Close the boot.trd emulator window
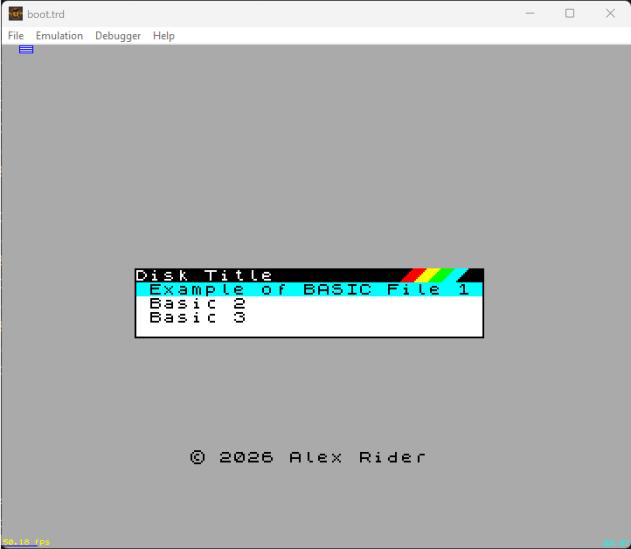Viewport: 631px width, 549px height. pyautogui.click(x=610, y=13)
